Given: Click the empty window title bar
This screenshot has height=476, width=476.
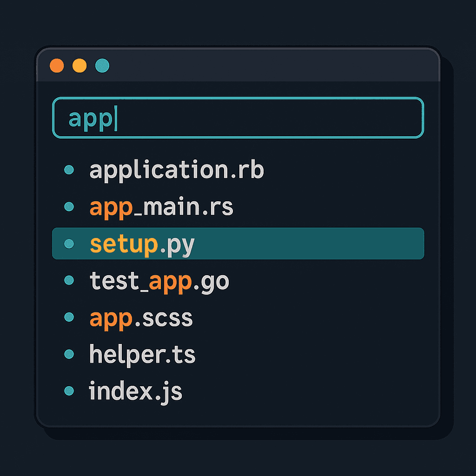Looking at the screenshot, I should pyautogui.click(x=274, y=66).
